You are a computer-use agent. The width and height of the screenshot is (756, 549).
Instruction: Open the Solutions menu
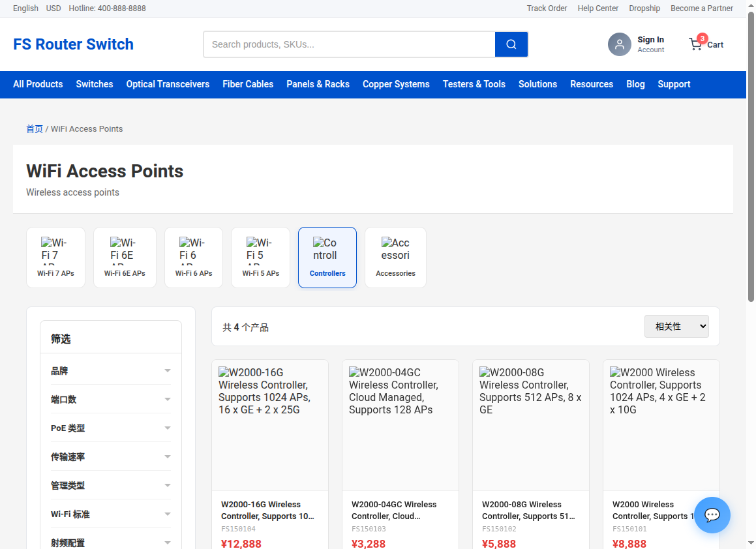pos(537,84)
